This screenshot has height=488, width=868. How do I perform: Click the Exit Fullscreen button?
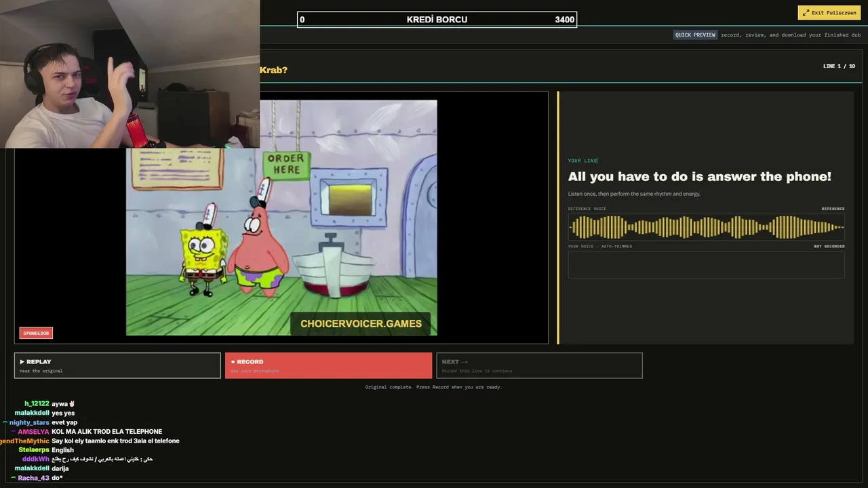[x=829, y=13]
